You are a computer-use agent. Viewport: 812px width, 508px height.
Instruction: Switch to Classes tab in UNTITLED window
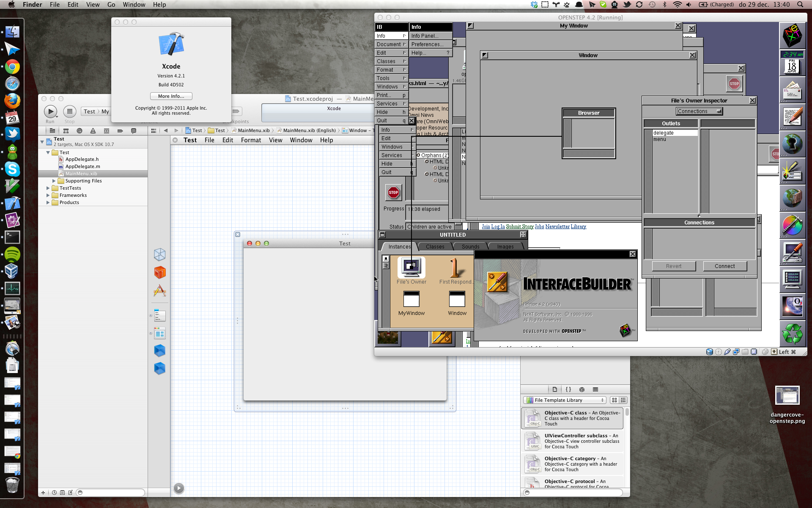[x=435, y=246]
